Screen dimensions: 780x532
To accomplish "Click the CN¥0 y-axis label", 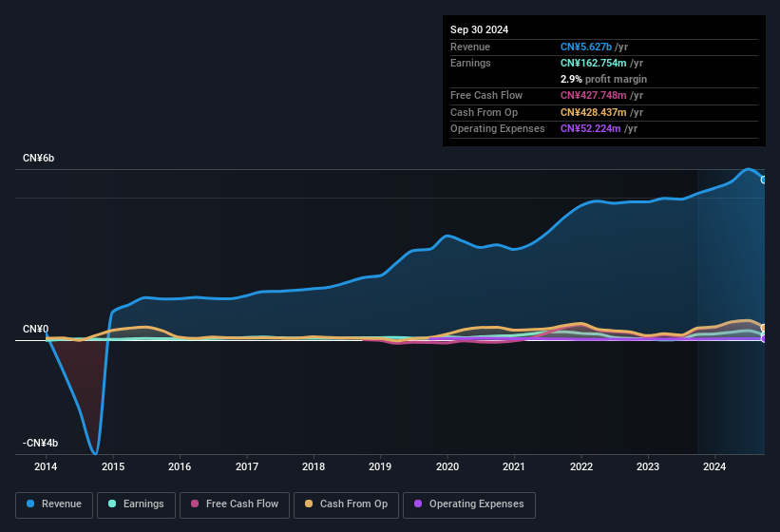I will point(36,329).
